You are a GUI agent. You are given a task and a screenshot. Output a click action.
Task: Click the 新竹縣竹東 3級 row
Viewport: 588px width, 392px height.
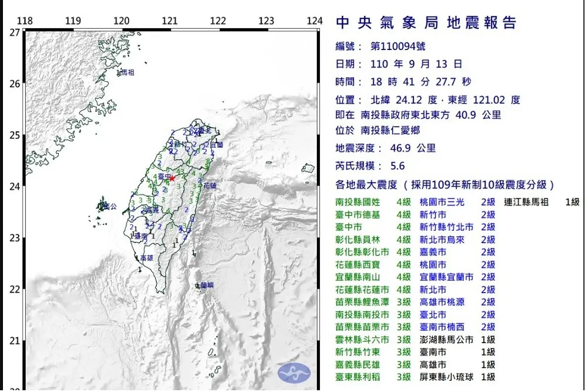373,352
